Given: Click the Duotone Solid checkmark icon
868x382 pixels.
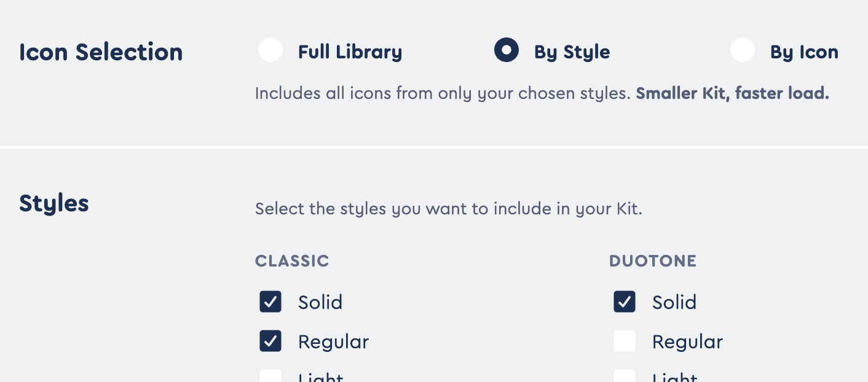Looking at the screenshot, I should (x=625, y=302).
